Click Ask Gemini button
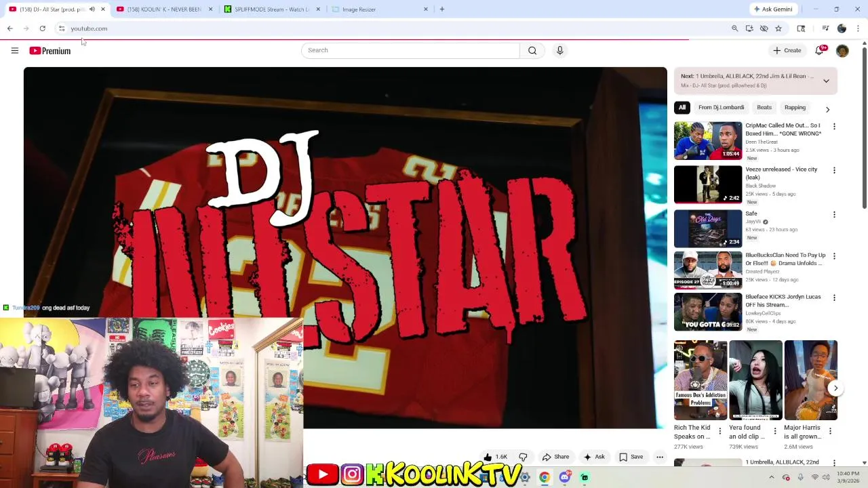Image resolution: width=868 pixels, height=488 pixels. click(x=772, y=9)
